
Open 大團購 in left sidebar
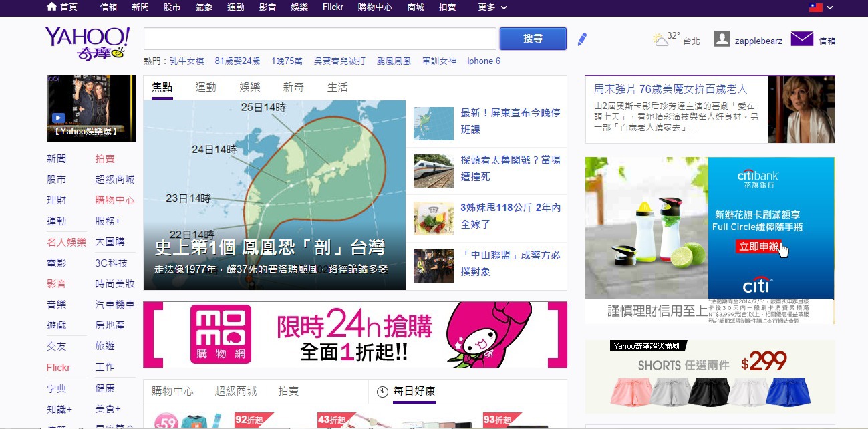click(x=110, y=242)
